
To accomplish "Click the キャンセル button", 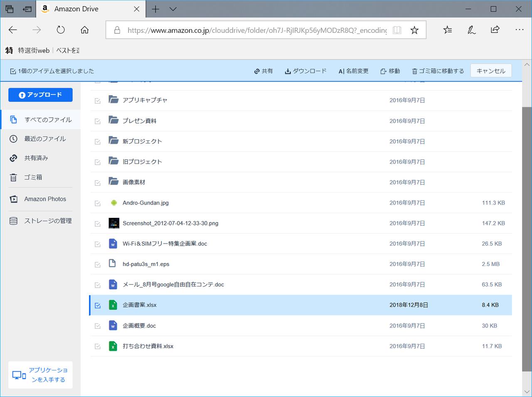I will [491, 71].
